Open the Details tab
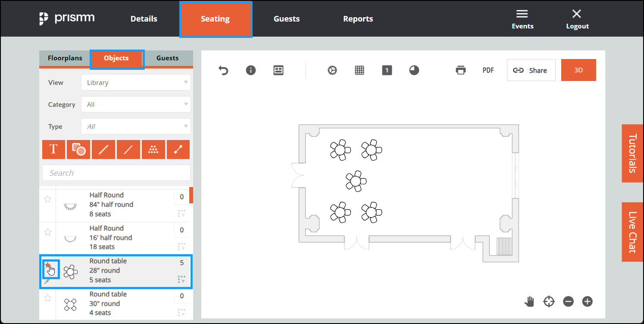 [144, 19]
